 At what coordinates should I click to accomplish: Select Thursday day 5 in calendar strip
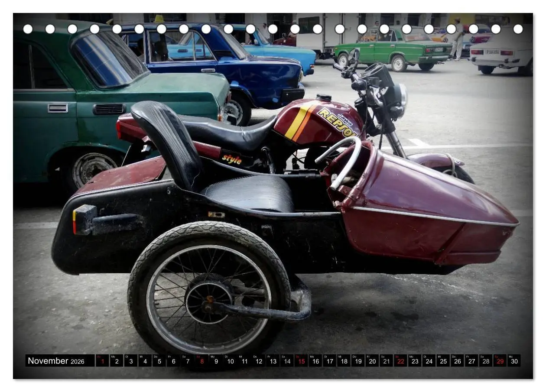[159, 360]
